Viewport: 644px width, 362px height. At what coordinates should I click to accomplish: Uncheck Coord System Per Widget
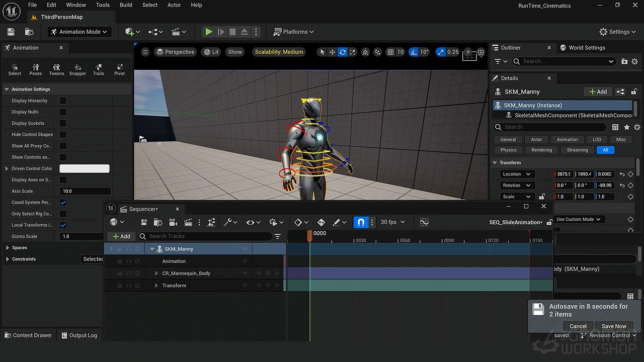[x=62, y=202]
